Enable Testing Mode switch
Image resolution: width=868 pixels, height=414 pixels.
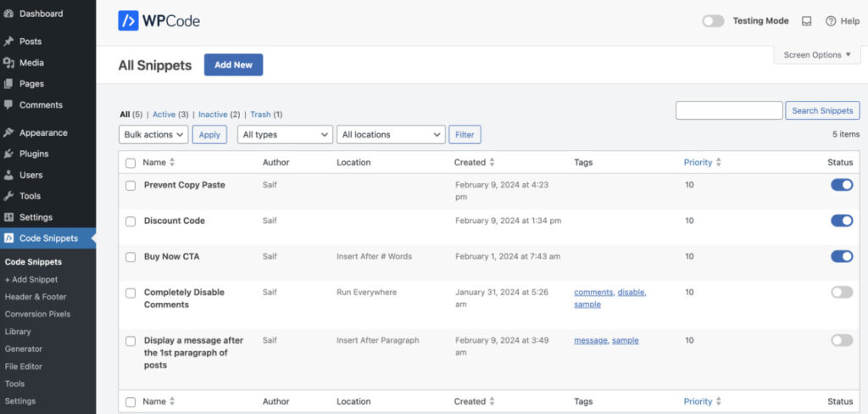point(713,21)
